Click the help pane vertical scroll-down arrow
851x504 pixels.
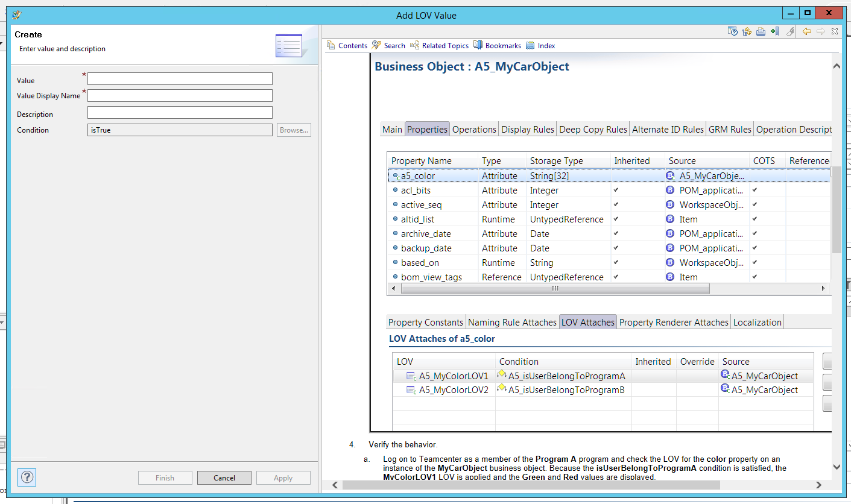coord(836,467)
